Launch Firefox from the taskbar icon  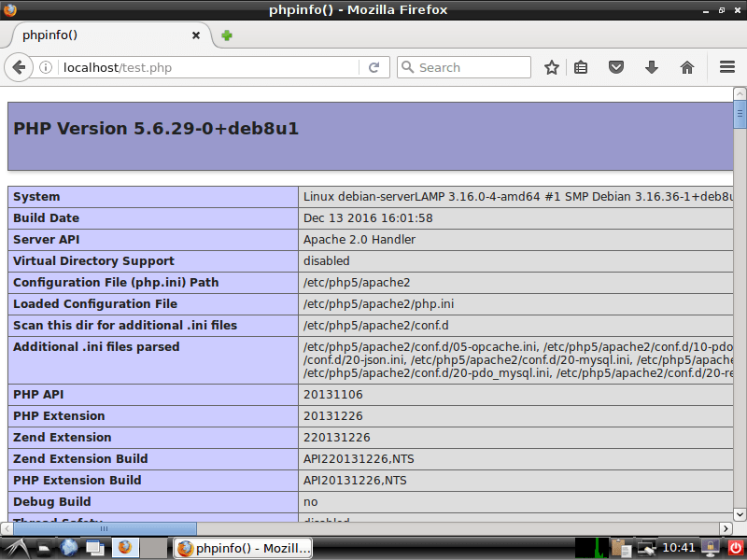[x=125, y=548]
